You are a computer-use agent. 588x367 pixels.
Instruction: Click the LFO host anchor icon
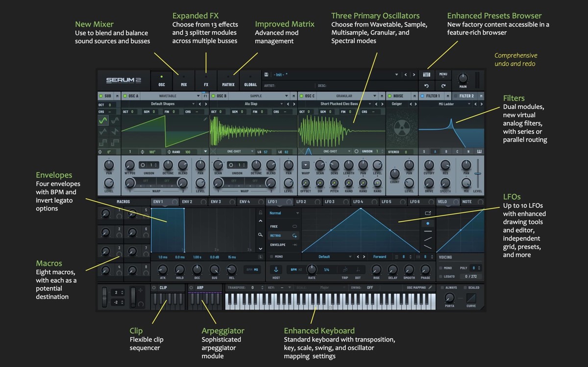(x=275, y=269)
